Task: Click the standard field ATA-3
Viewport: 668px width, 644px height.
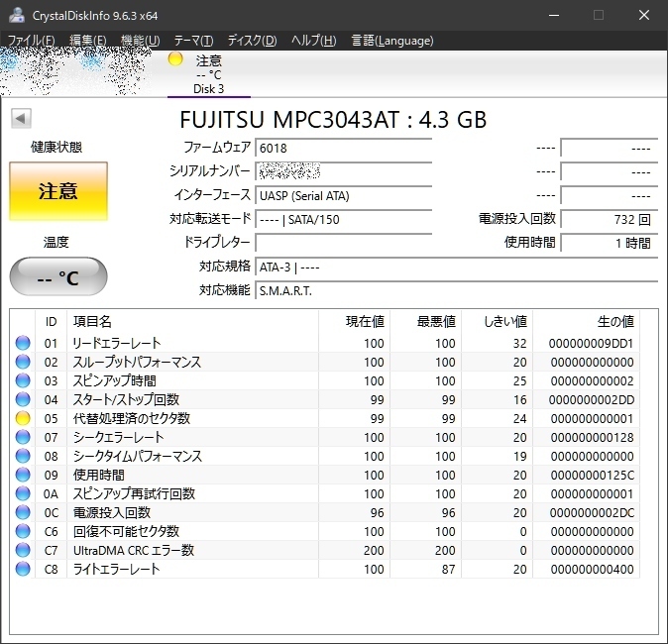Action: (x=457, y=268)
